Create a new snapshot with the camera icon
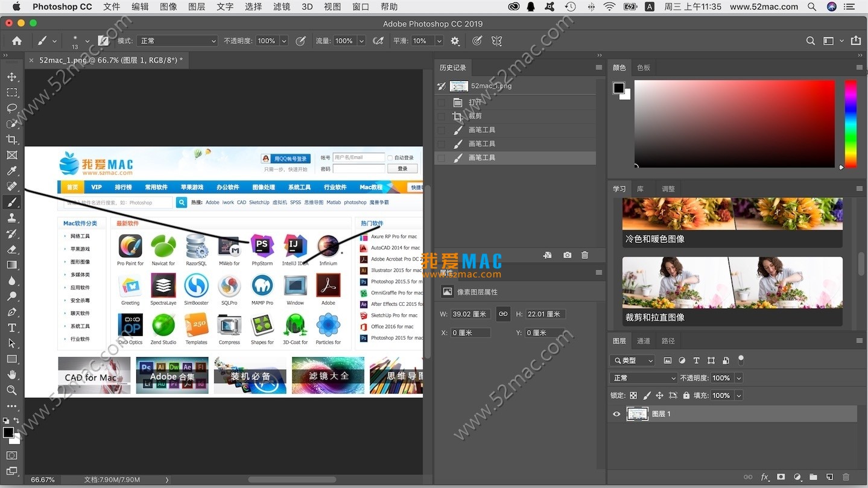Viewport: 868px width, 488px height. point(566,255)
